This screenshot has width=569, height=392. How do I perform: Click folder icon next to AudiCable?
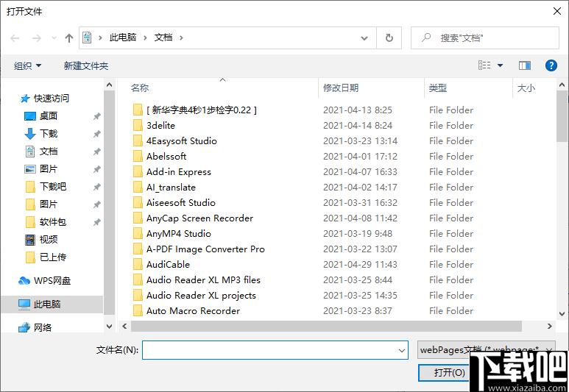pyautogui.click(x=138, y=265)
